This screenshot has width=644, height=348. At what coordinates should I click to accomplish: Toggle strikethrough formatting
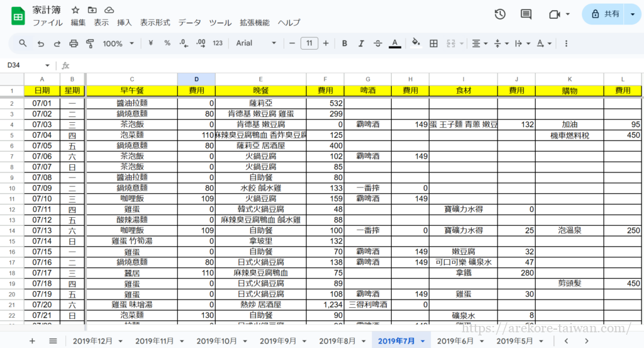pyautogui.click(x=377, y=43)
